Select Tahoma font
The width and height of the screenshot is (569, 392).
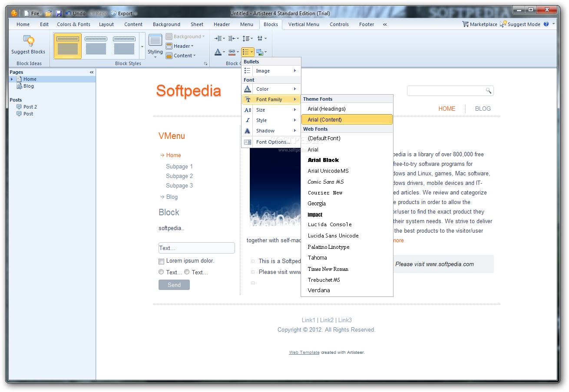pos(347,258)
